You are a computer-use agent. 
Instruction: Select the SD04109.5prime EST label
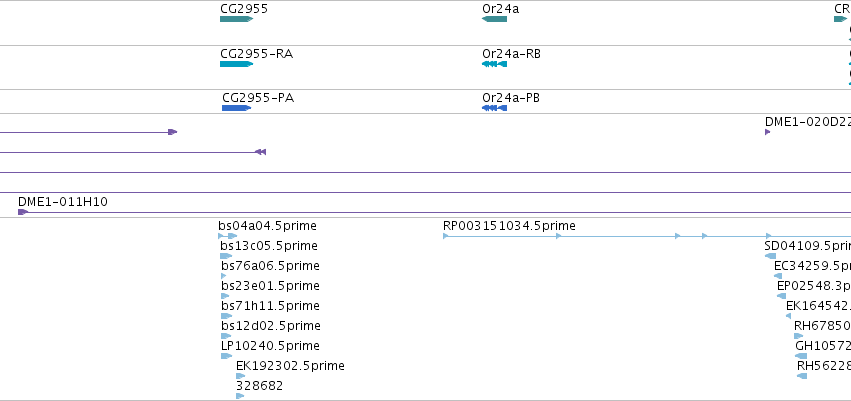coord(808,246)
